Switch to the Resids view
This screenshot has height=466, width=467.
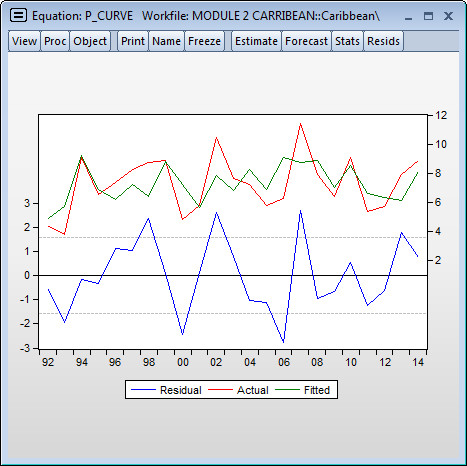point(383,41)
